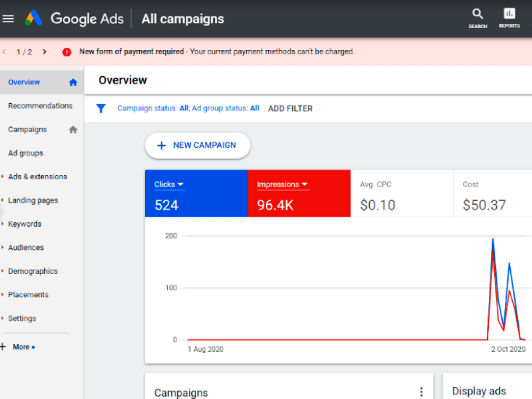
Task: Open the Clicks metric dropdown
Action: point(169,184)
